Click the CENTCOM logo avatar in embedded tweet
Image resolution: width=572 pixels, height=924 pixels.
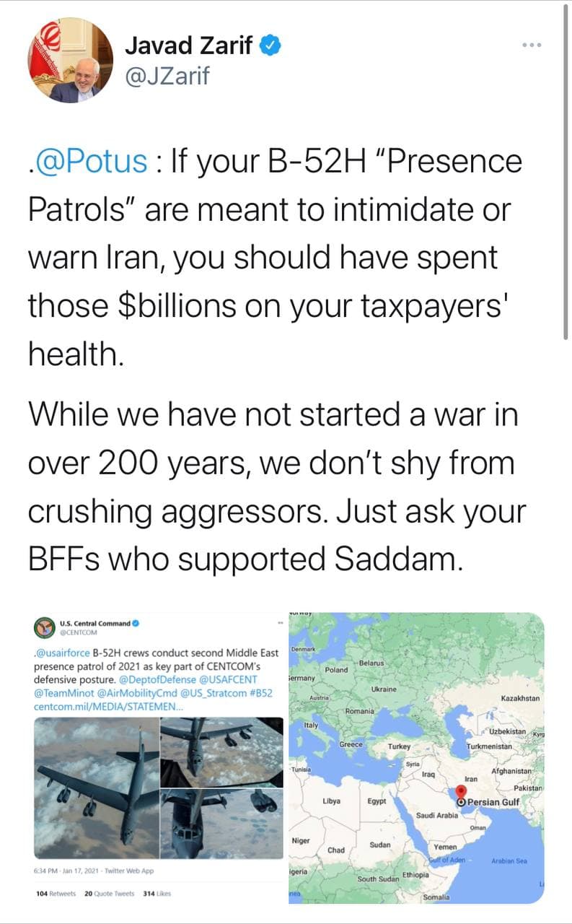46,627
